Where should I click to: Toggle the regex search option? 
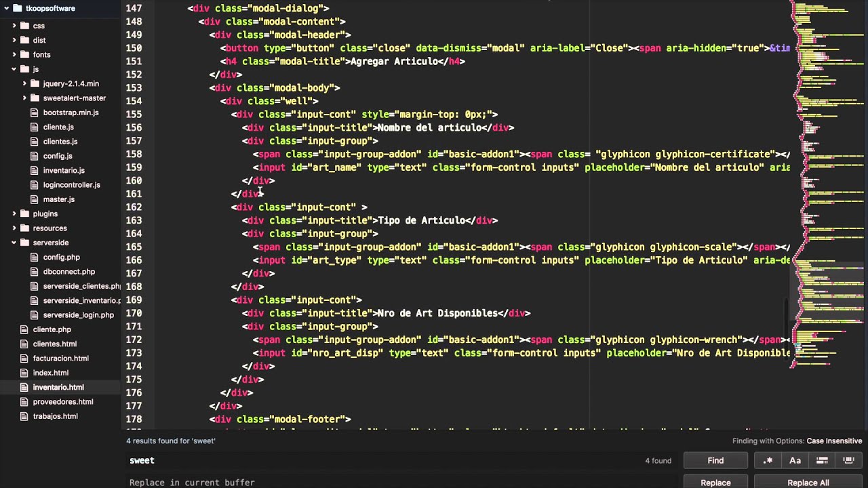tap(768, 460)
